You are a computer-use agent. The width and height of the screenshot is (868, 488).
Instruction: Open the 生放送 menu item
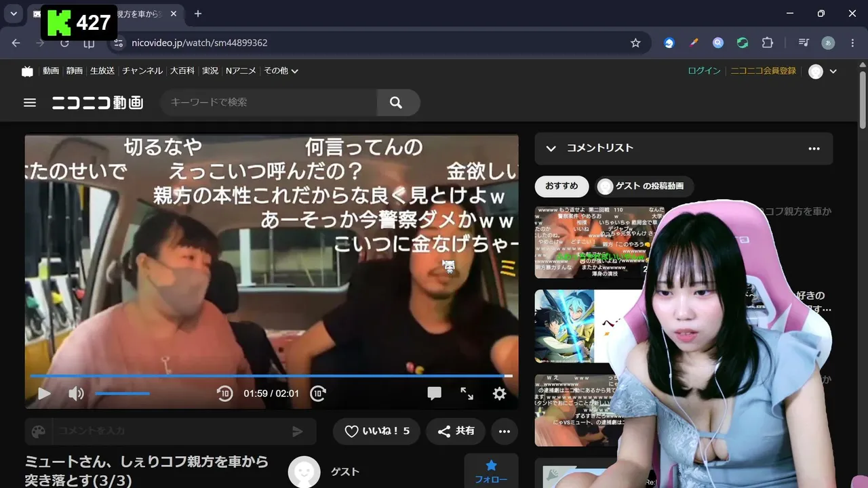[x=102, y=70]
